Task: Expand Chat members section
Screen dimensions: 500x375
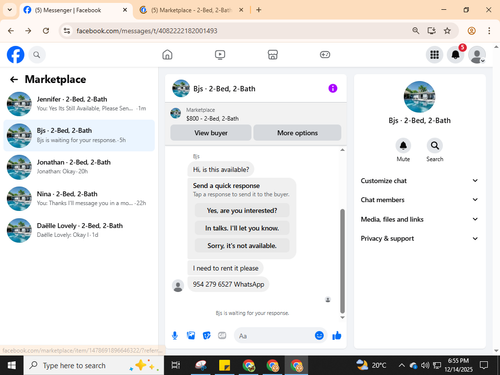Action: pos(419,200)
